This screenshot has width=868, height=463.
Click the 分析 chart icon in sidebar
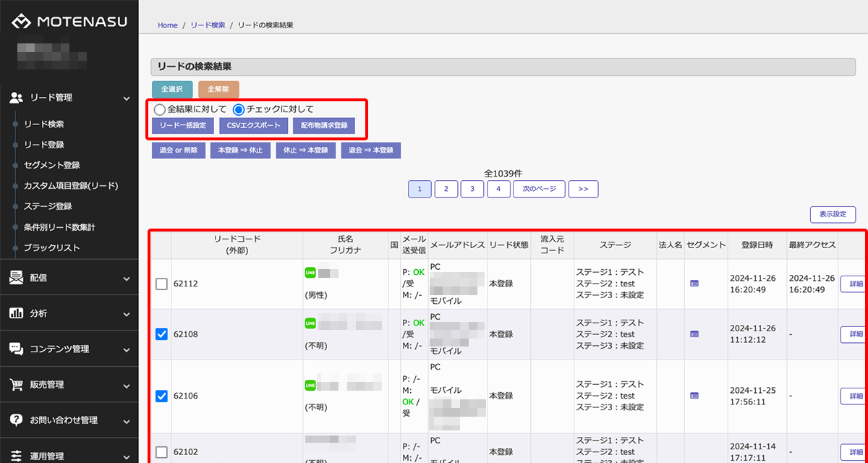coord(16,313)
